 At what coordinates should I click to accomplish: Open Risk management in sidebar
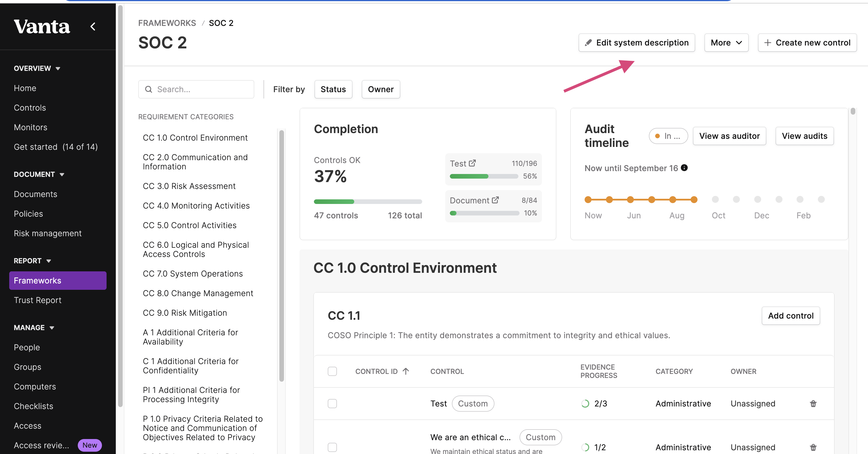click(x=48, y=233)
